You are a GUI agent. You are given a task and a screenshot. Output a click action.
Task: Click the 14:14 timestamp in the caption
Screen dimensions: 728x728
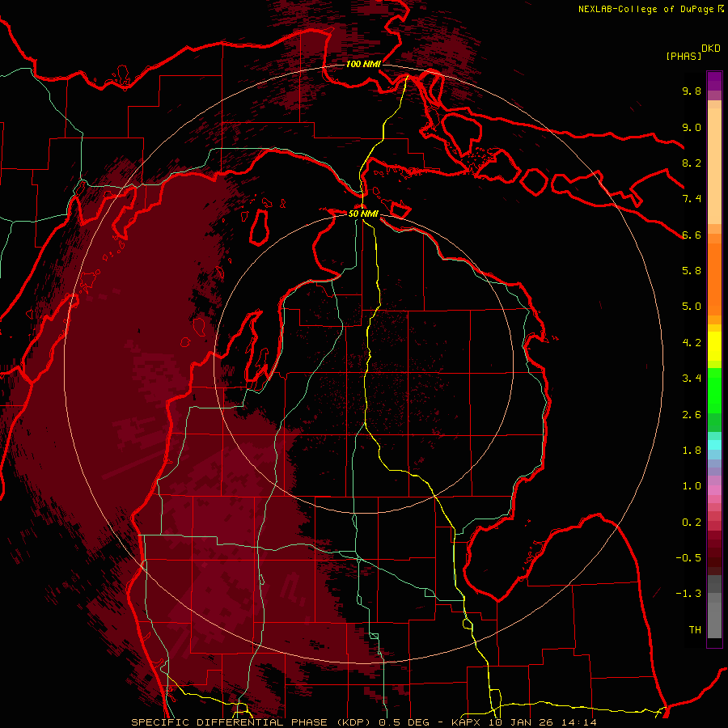[580, 722]
